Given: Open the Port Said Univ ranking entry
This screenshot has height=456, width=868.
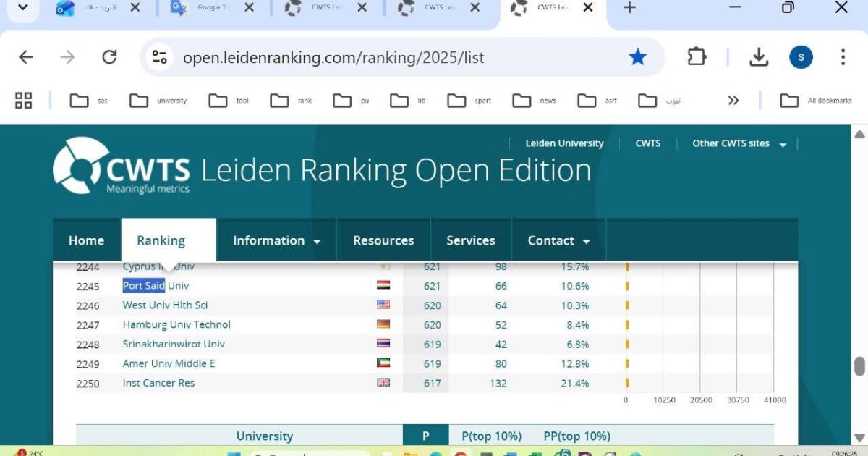Looking at the screenshot, I should click(x=156, y=285).
